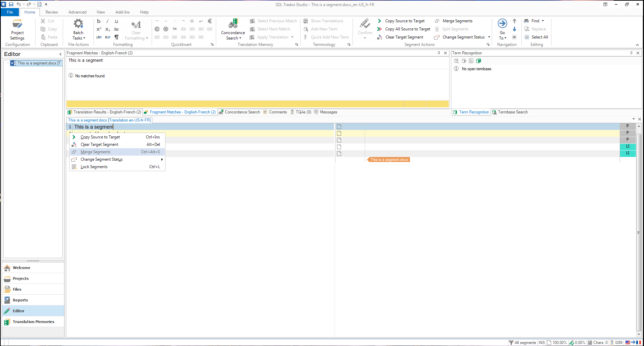Image resolution: width=644 pixels, height=346 pixels.
Task: Apply bold formatting button
Action: tap(99, 21)
